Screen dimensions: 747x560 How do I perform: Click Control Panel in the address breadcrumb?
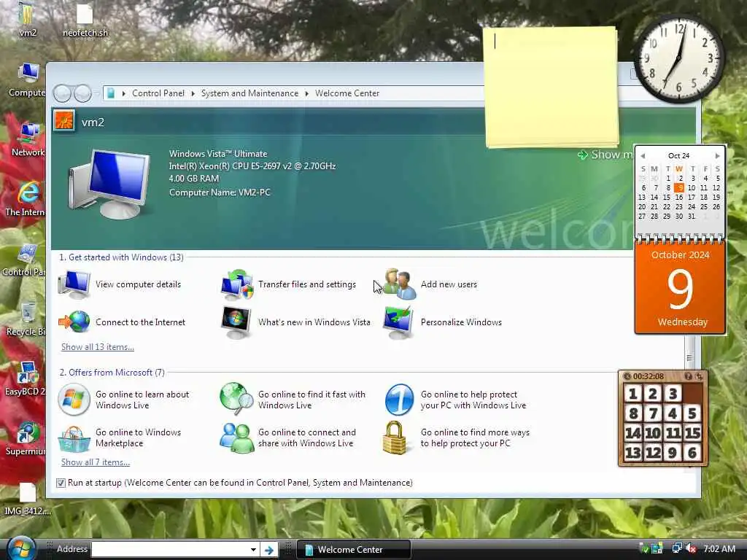[x=158, y=93]
